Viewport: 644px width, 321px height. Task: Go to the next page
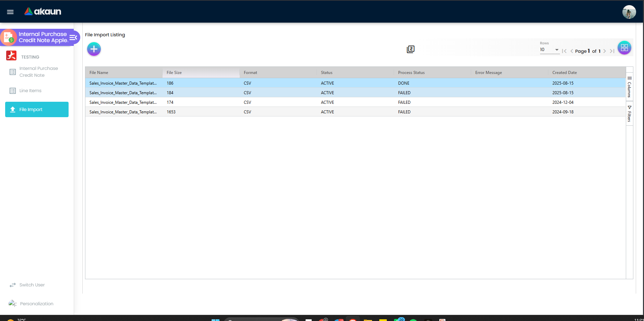605,51
